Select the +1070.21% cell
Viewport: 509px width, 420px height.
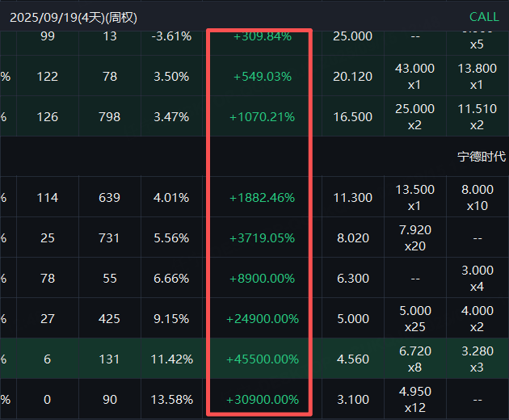(x=262, y=117)
